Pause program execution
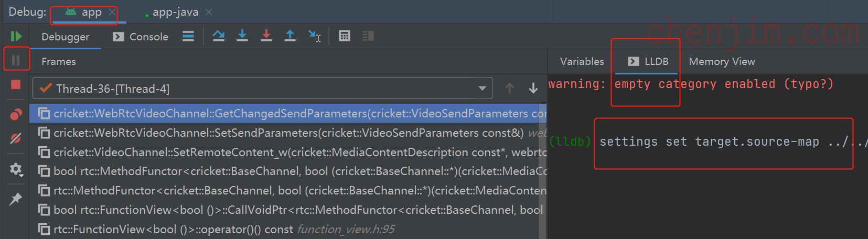 (x=16, y=60)
